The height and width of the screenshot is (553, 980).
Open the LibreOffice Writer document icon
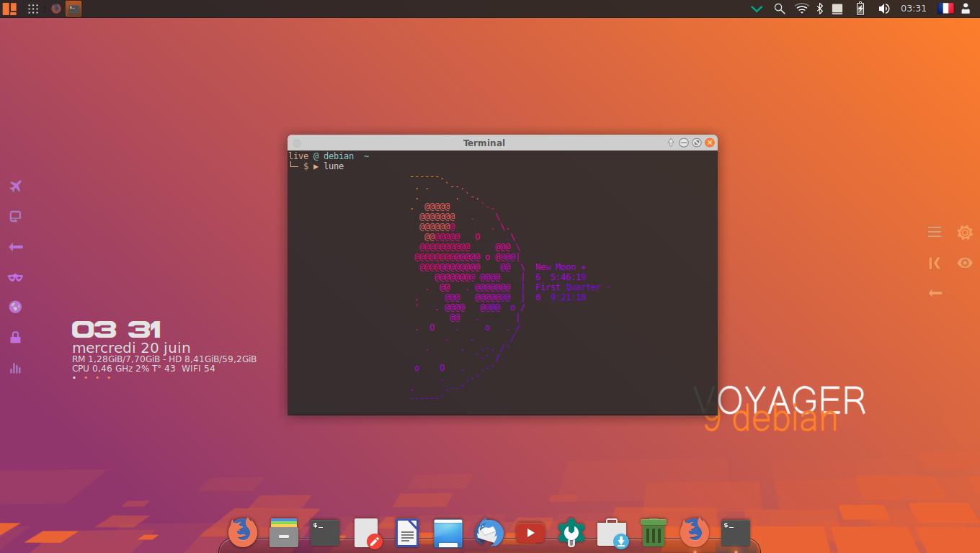click(x=407, y=533)
